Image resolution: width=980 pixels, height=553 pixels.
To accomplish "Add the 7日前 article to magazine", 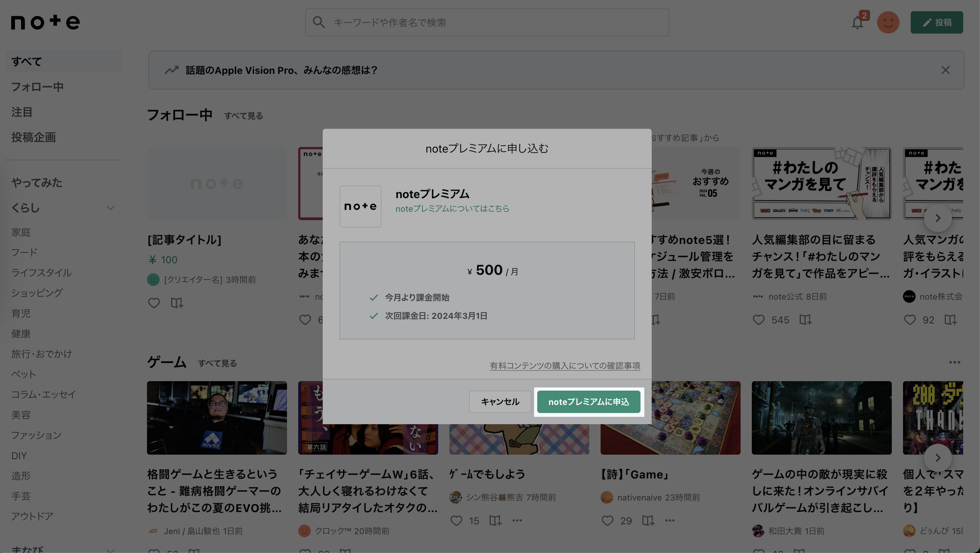I will point(656,320).
